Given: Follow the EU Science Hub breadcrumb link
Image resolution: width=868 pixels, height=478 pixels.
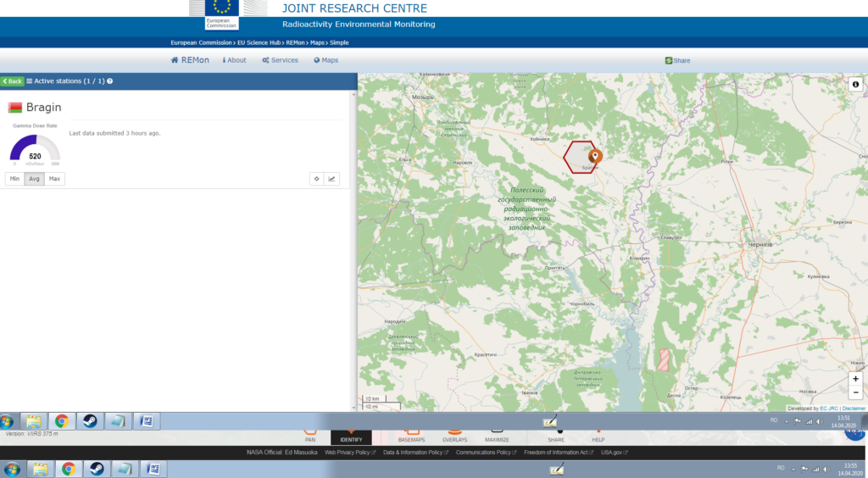Looking at the screenshot, I should [x=259, y=42].
